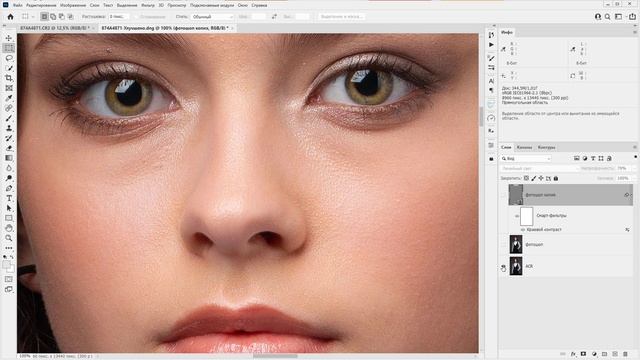Click the foreground color swatch
This screenshot has width=640, height=360.
[7, 264]
